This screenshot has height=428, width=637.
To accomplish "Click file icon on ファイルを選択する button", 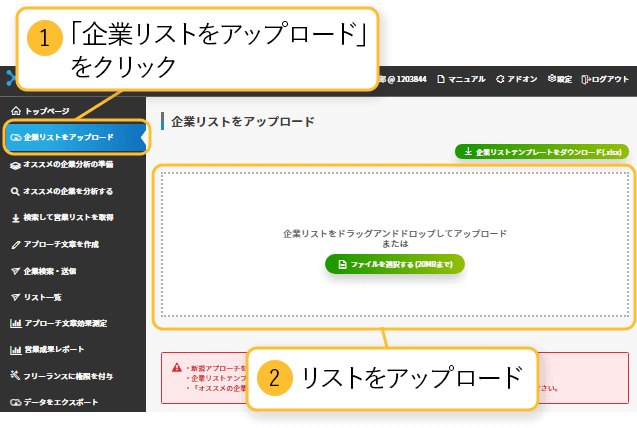I will pyautogui.click(x=342, y=264).
